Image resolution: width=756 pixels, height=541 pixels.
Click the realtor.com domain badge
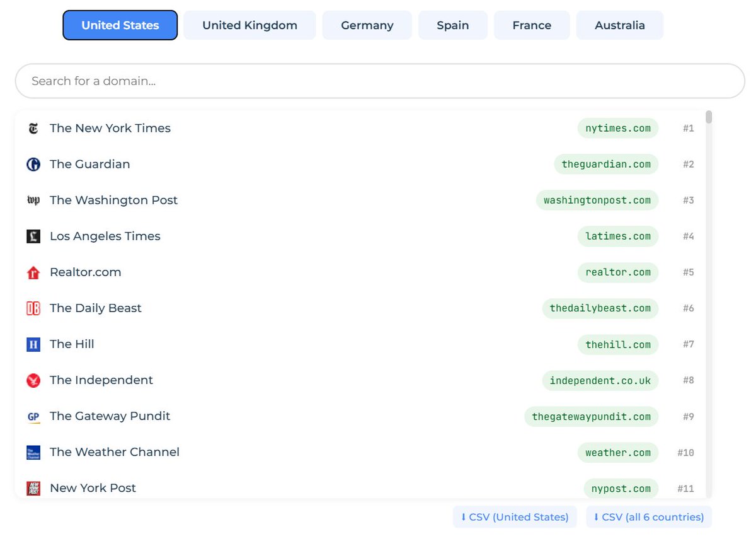[618, 272]
